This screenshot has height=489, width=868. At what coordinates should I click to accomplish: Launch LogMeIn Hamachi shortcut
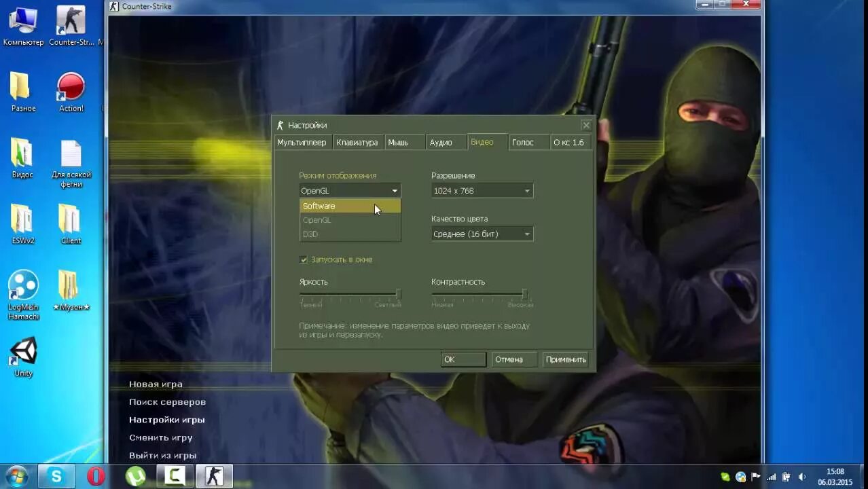coord(23,295)
